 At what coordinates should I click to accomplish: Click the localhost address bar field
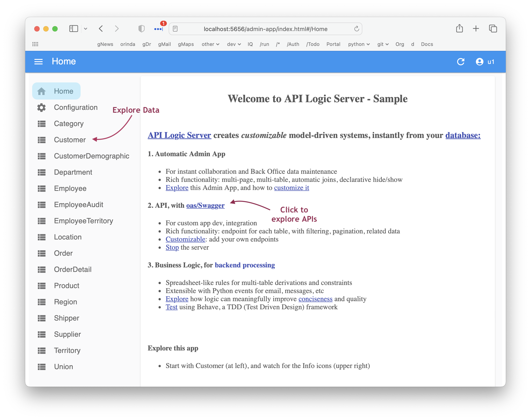[265, 29]
